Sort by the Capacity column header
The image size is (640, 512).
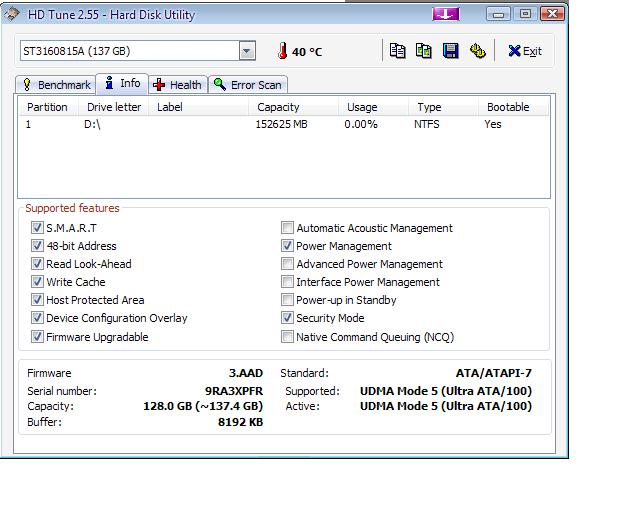click(293, 107)
